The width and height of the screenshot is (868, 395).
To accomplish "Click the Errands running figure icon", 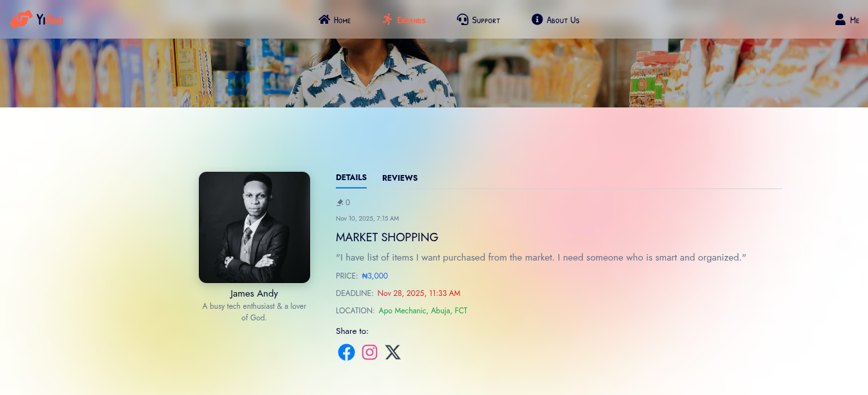I will coord(387,19).
